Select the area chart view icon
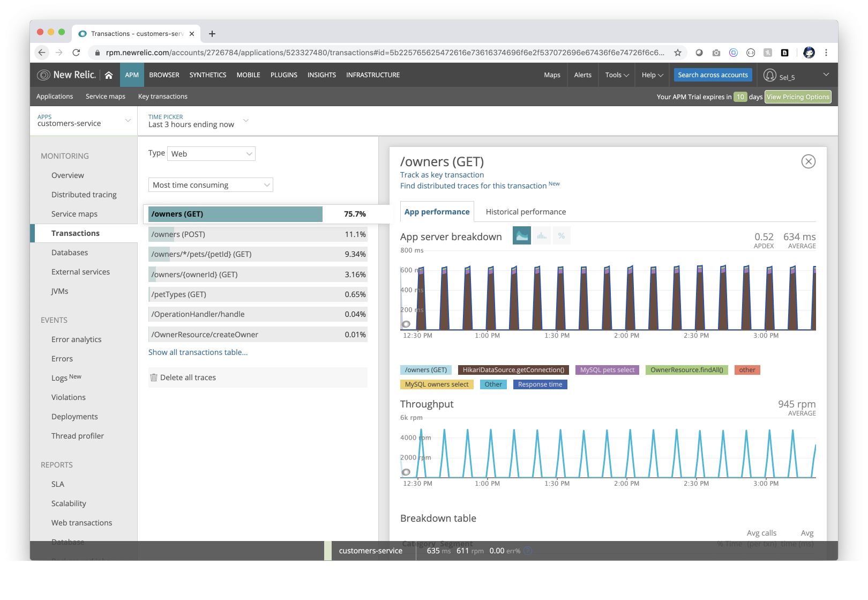Screen dimensions: 868x600 point(522,235)
